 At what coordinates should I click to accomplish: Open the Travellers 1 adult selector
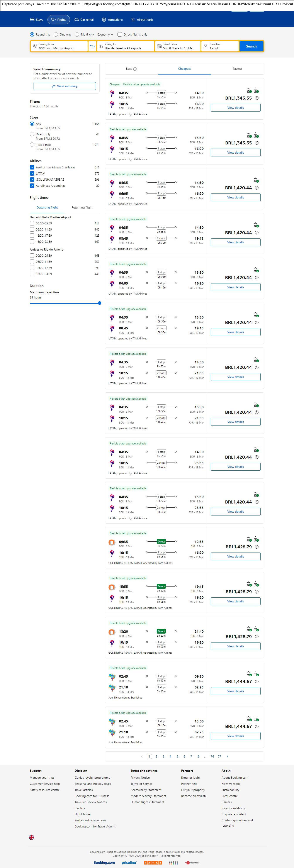pyautogui.click(x=220, y=46)
